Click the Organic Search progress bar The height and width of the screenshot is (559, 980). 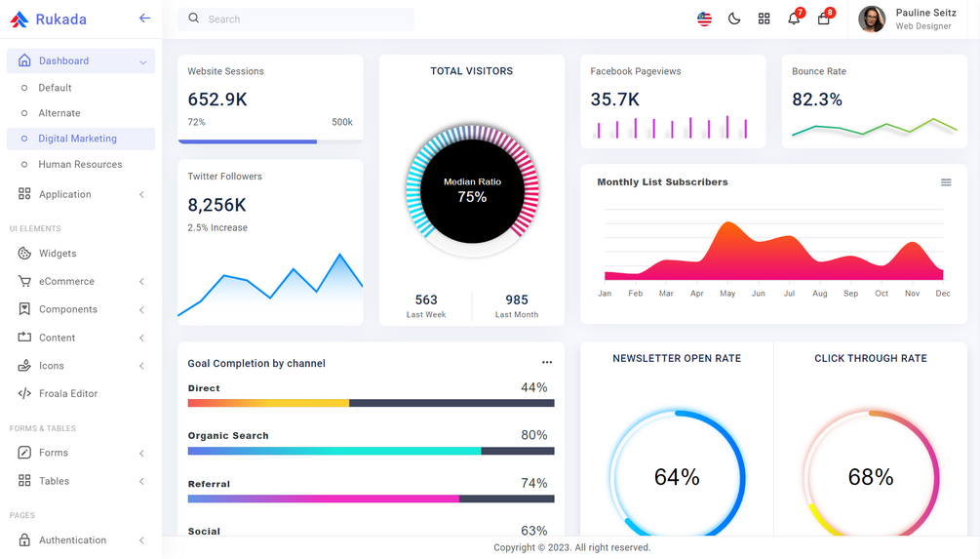372,451
